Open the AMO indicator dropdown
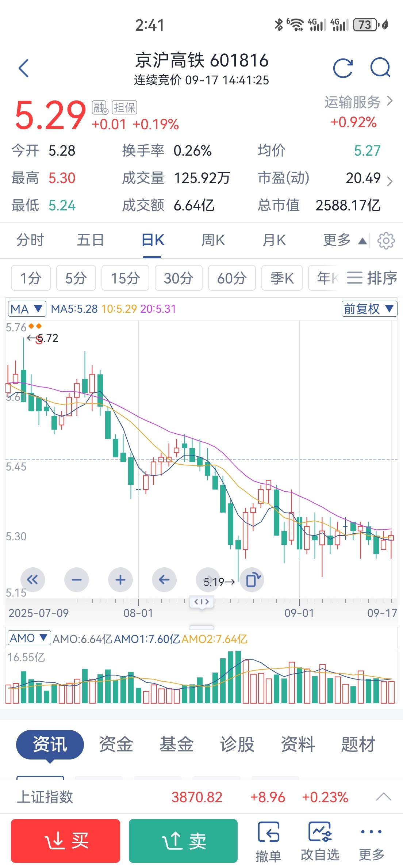This screenshot has height=868, width=403. [29, 638]
